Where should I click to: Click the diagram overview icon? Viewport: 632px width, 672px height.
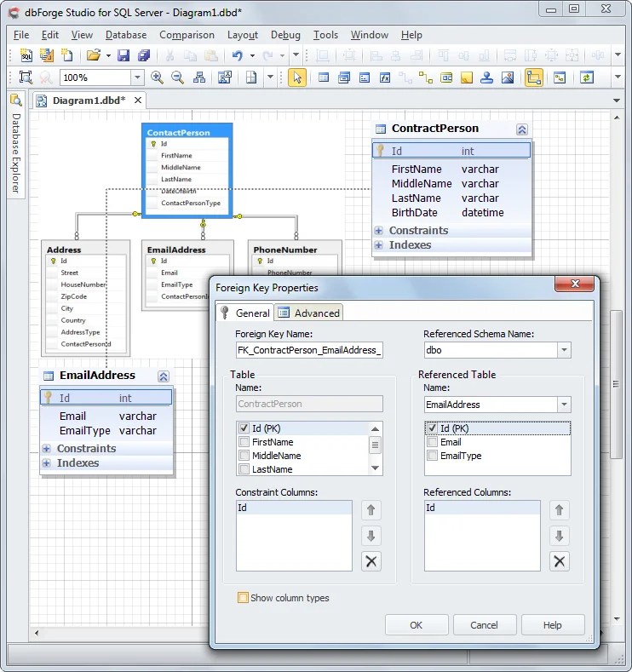point(225,78)
